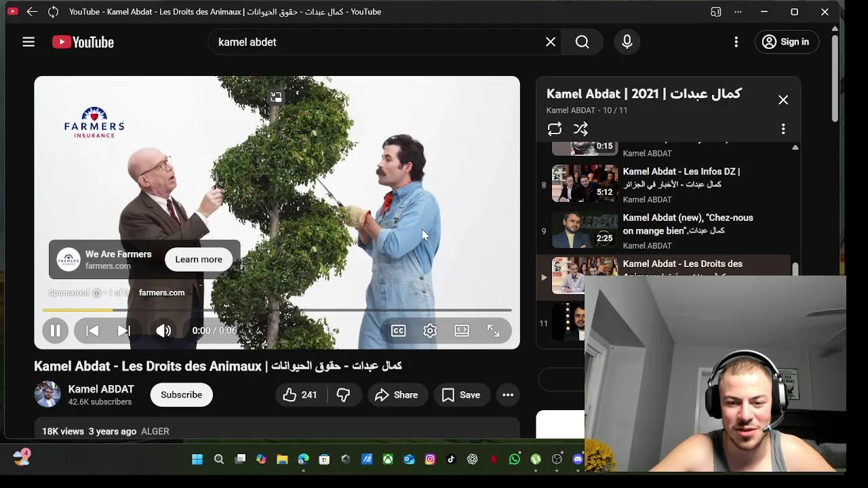Share this video
This screenshot has height=488, width=868.
397,395
